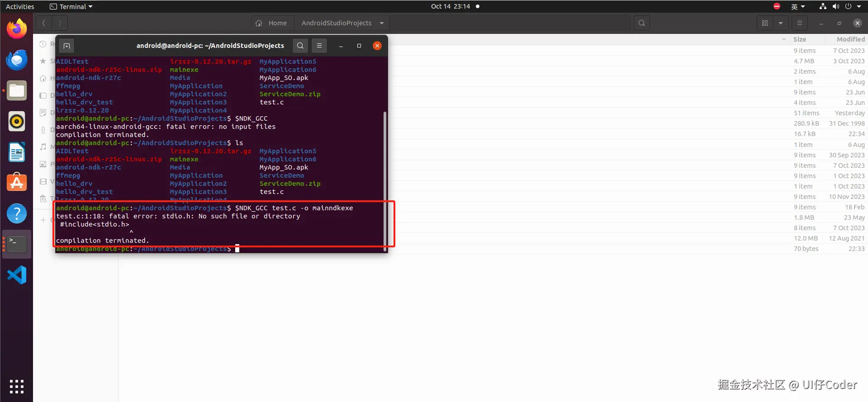The height and width of the screenshot is (402, 868).
Task: Launch LibreOffice Writer from the dock
Action: click(x=17, y=152)
